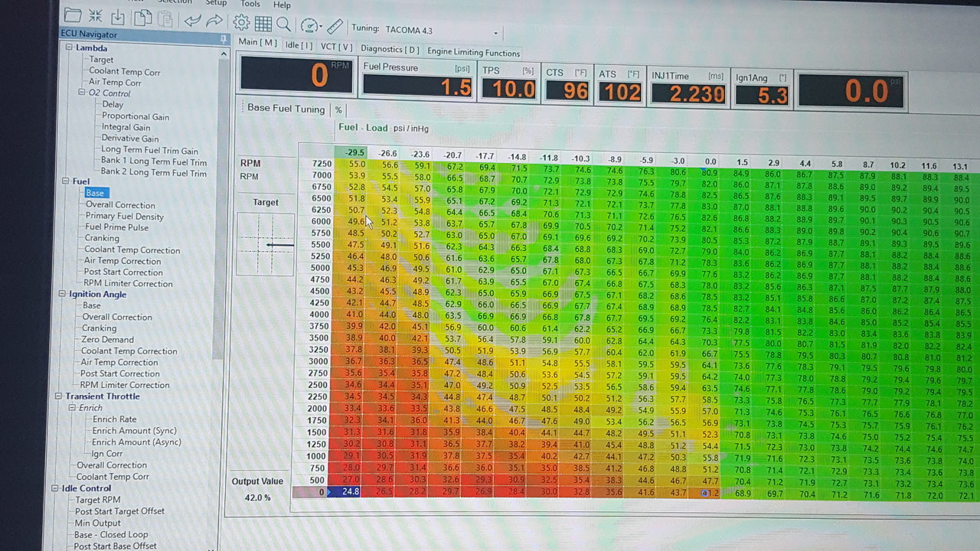Collapse the Idle Control tree node
This screenshot has width=980, height=551.
pyautogui.click(x=56, y=488)
